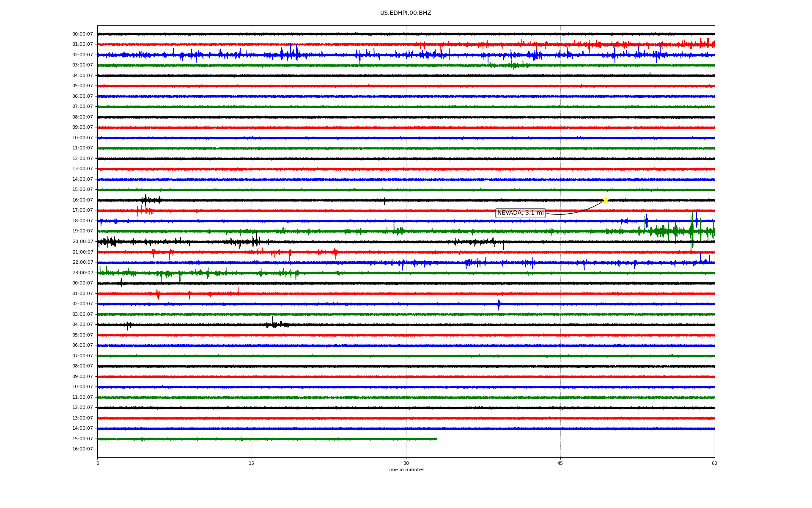
Task: Select the x-axis tick label 60
Action: tap(714, 463)
